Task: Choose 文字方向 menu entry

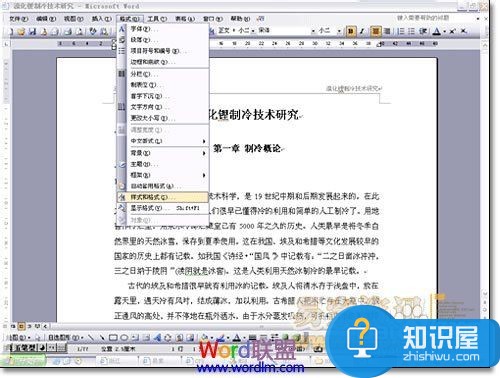Action: pyautogui.click(x=163, y=107)
